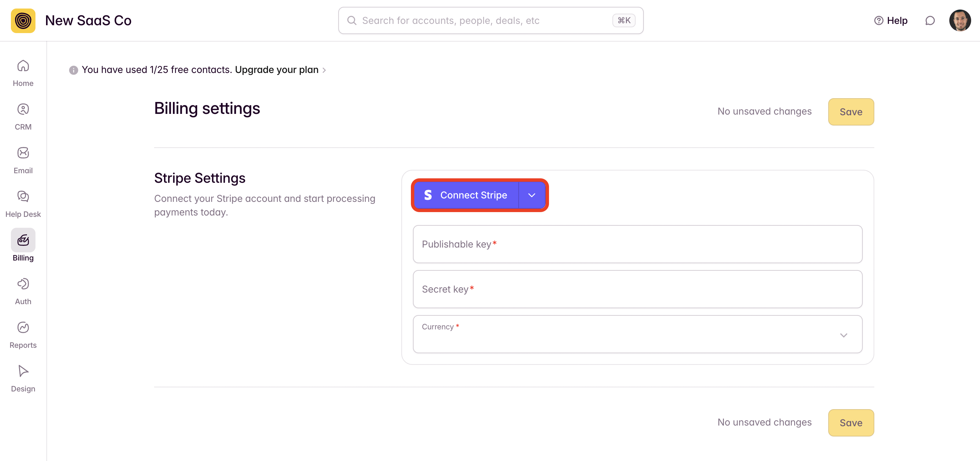This screenshot has width=980, height=461.
Task: Open the Currency dropdown
Action: (637, 334)
